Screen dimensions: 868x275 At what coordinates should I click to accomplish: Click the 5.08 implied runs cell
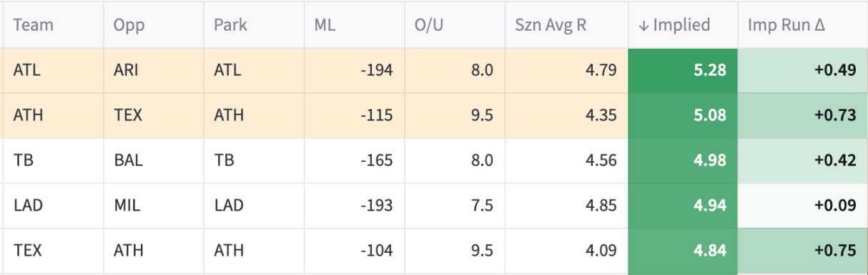(x=682, y=115)
